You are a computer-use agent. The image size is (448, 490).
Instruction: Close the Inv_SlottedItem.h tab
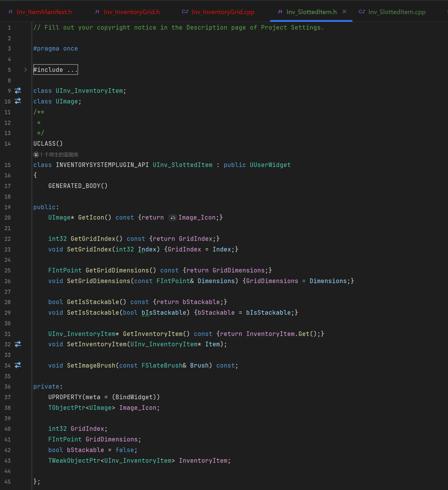(x=344, y=12)
